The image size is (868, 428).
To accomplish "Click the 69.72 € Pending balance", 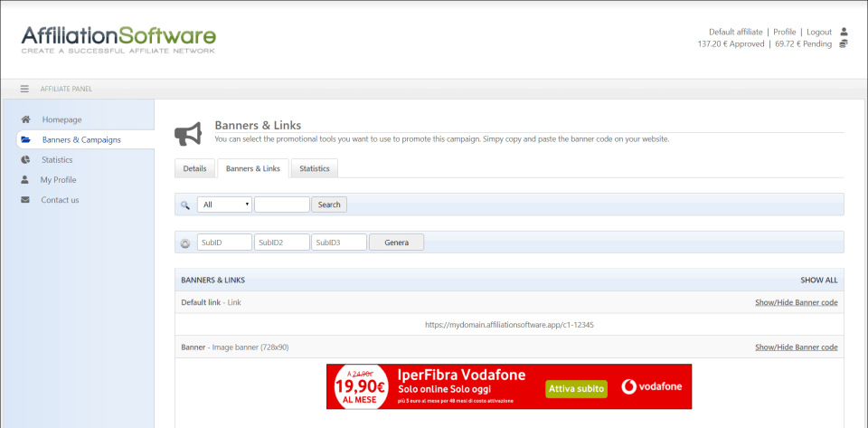I will (803, 44).
